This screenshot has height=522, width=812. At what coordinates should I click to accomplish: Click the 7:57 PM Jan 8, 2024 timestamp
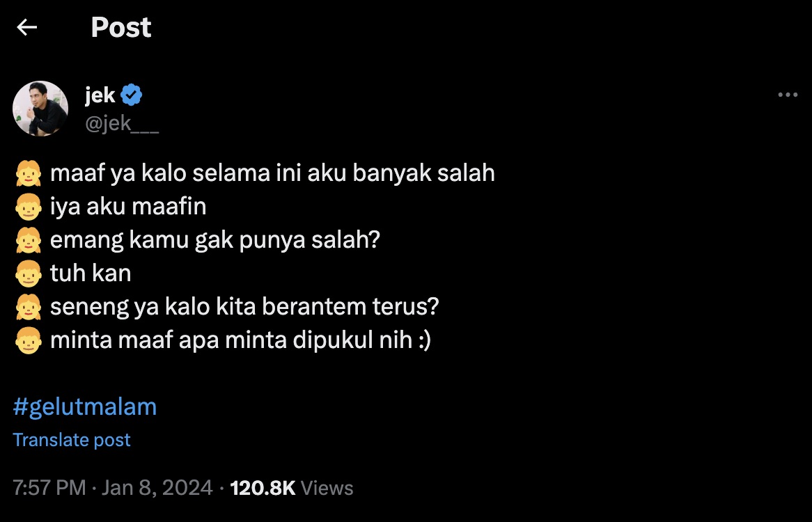(x=113, y=488)
